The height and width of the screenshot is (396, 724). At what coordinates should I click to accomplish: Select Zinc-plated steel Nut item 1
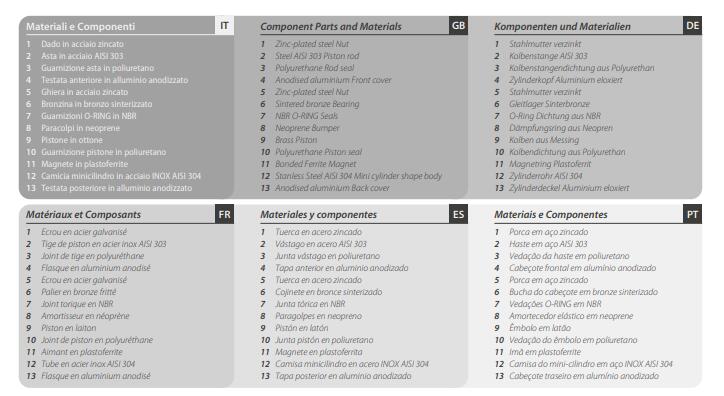pos(312,44)
